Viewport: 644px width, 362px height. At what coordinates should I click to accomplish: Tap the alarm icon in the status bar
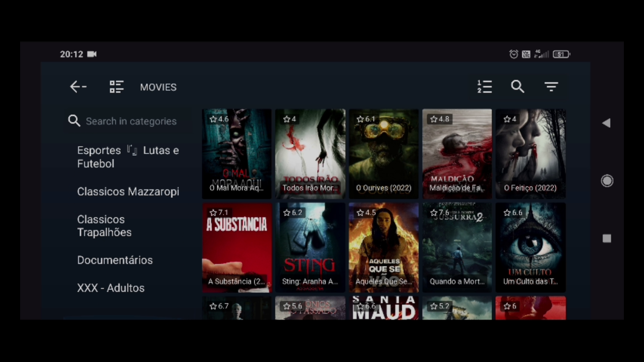click(x=513, y=54)
